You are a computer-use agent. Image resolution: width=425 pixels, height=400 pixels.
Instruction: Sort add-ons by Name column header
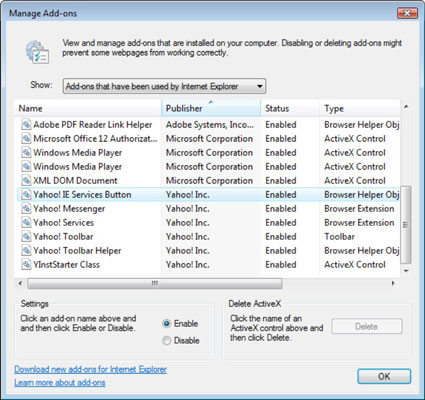point(88,108)
